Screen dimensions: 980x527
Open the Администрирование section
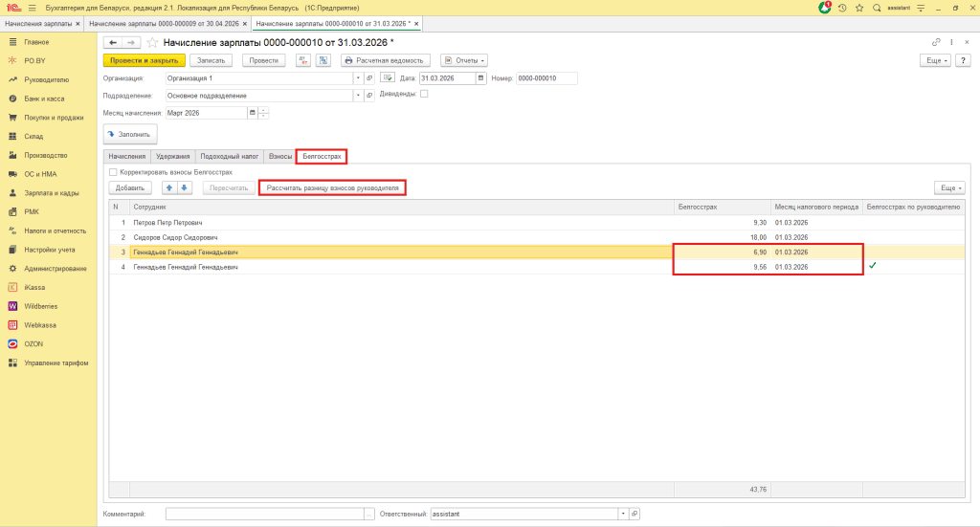pyautogui.click(x=55, y=269)
